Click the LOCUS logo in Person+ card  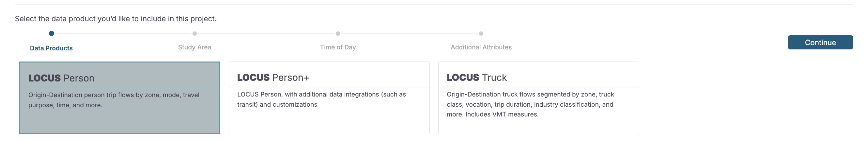(x=253, y=78)
